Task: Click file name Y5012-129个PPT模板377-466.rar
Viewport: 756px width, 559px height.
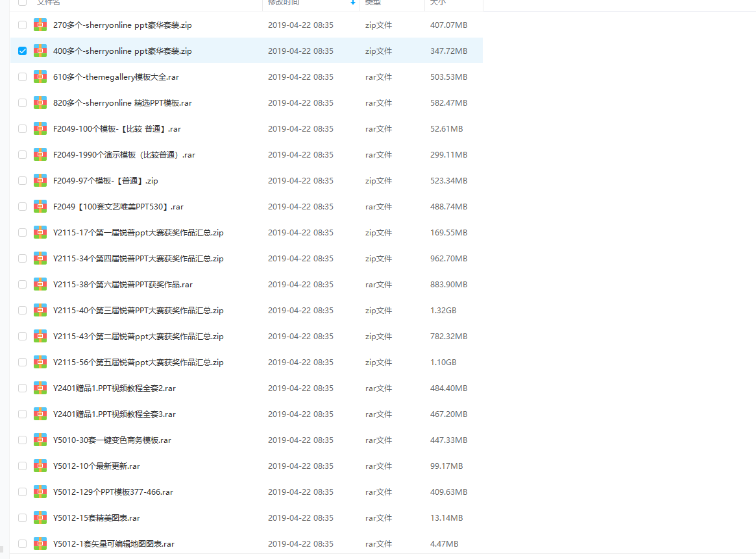Action: tap(114, 492)
